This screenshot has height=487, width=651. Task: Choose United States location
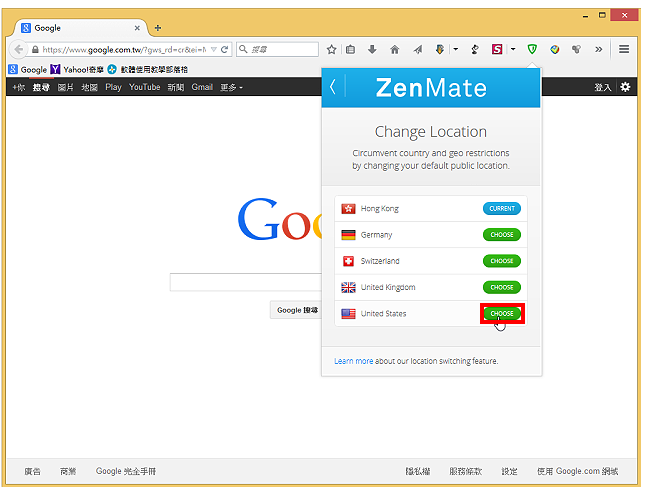[502, 313]
